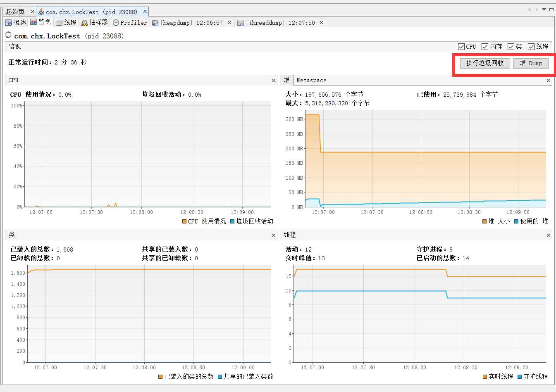The width and height of the screenshot is (556, 392).
Task: Click the 使用的 堆 legend swatch
Action: [516, 221]
